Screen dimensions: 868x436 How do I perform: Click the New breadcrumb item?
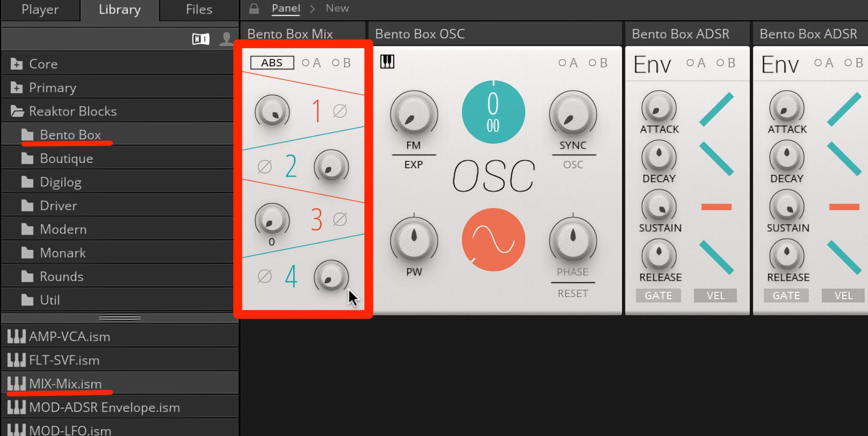click(337, 8)
